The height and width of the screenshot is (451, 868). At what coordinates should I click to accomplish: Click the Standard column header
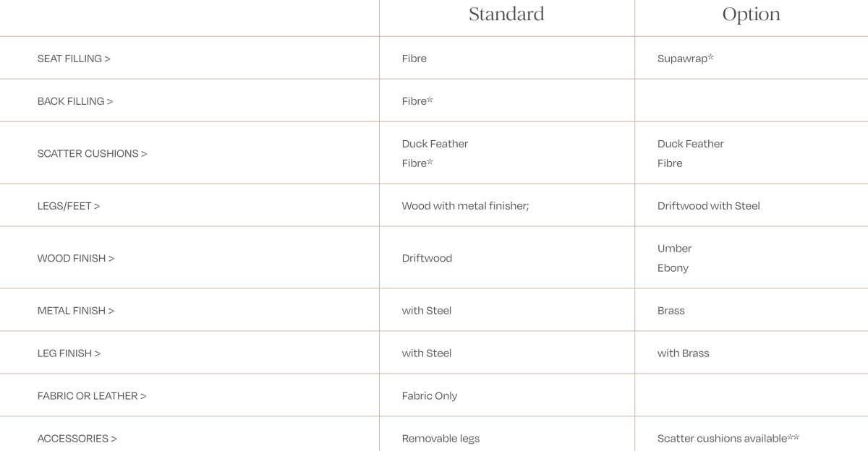pos(506,14)
